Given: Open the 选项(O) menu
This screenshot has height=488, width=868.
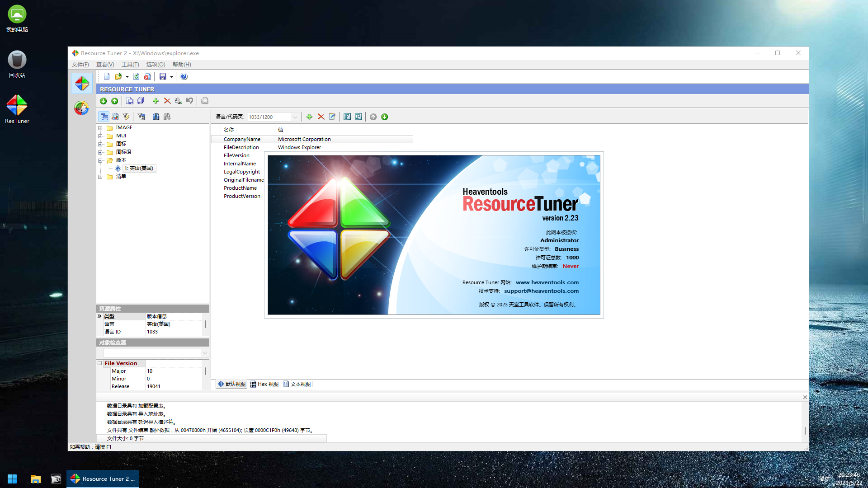Looking at the screenshot, I should click(x=156, y=65).
